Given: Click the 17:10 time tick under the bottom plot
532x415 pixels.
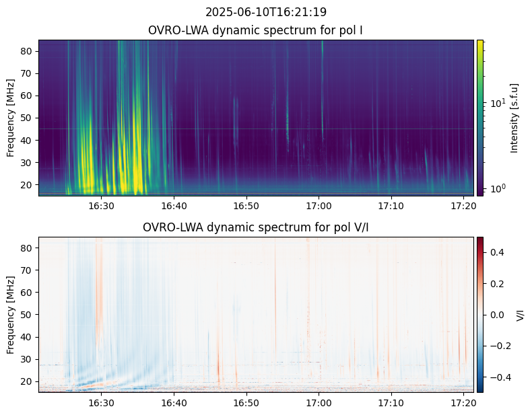Looking at the screenshot, I should 391,402.
